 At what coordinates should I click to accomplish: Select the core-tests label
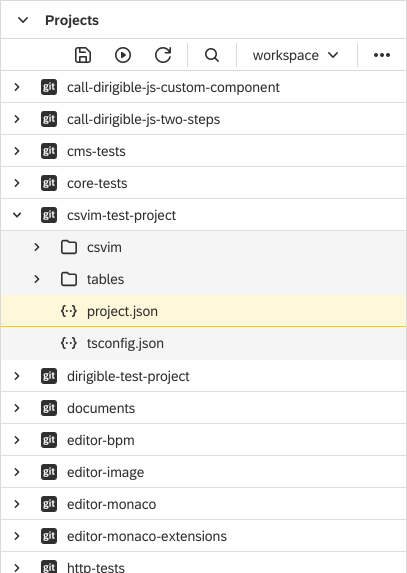97,183
